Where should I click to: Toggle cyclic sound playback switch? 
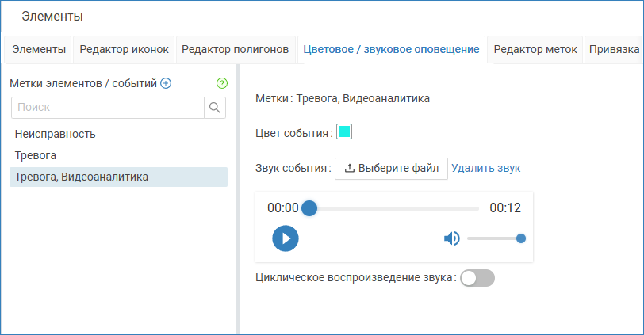477,278
